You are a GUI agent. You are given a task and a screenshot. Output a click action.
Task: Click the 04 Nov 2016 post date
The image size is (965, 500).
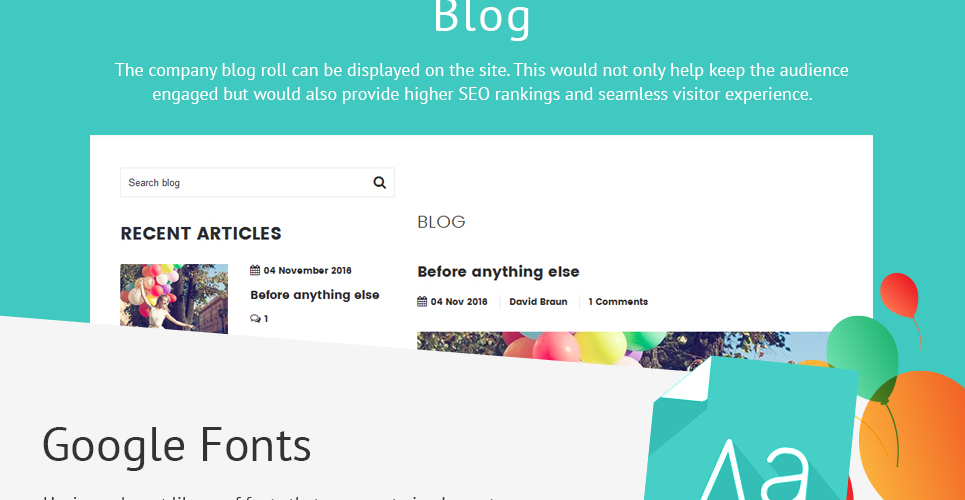[x=458, y=302]
